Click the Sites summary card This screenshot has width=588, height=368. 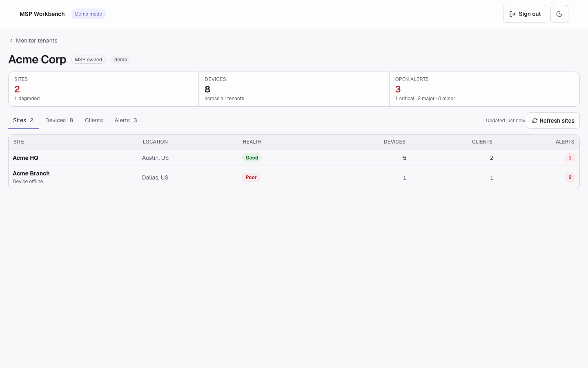point(104,89)
